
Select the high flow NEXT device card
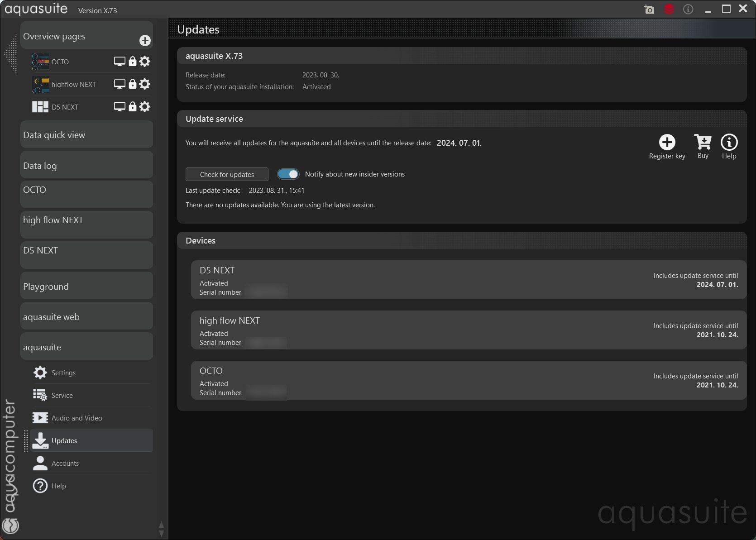click(469, 330)
